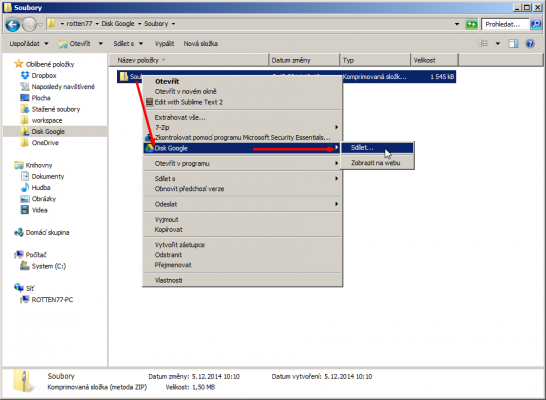The height and width of the screenshot is (400, 546).
Task: Open the dropdown arrow beside Otevřít
Action: [101, 44]
